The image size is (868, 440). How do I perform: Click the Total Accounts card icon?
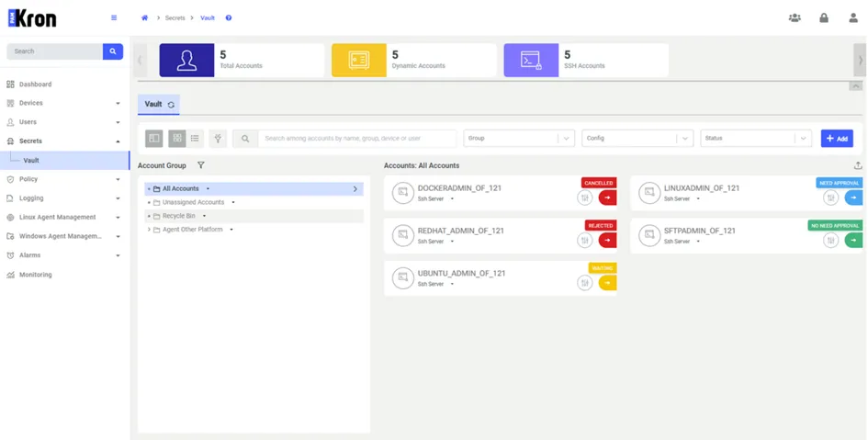coord(186,61)
